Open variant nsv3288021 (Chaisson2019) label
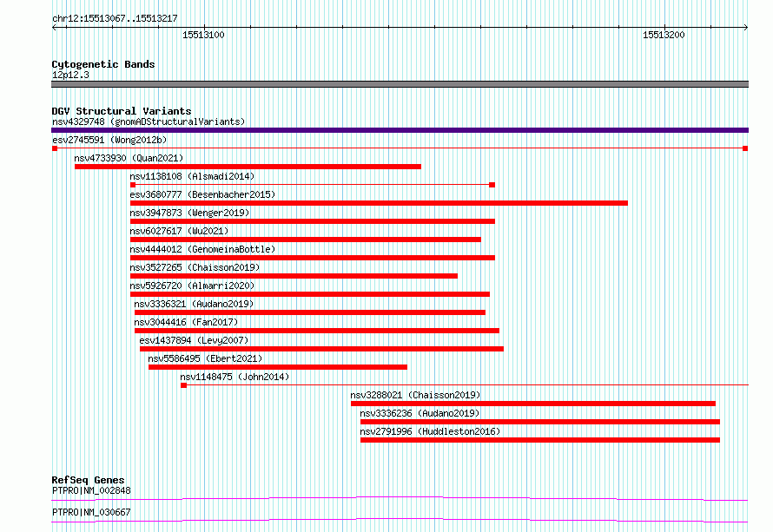The image size is (773, 532). (415, 395)
